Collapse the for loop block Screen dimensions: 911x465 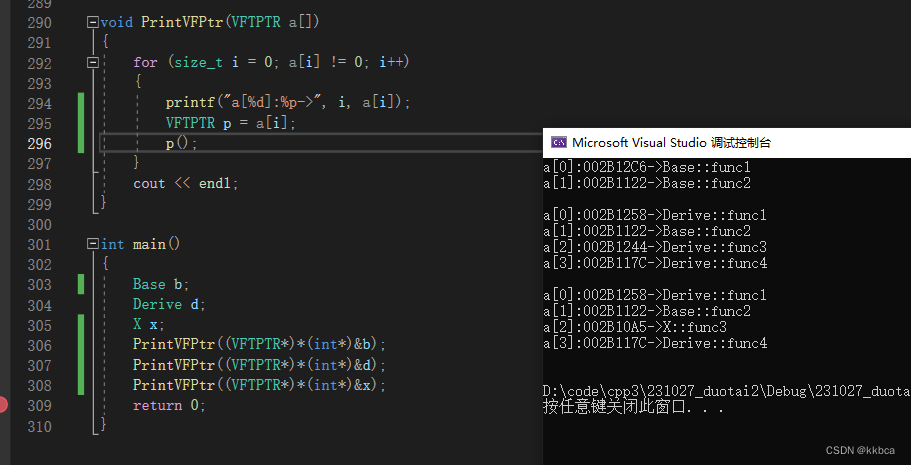click(93, 62)
